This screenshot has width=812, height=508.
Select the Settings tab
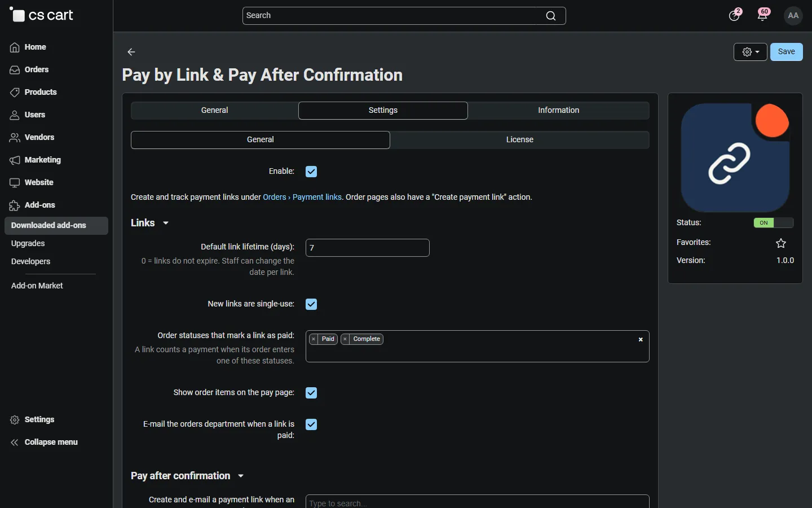[383, 111]
